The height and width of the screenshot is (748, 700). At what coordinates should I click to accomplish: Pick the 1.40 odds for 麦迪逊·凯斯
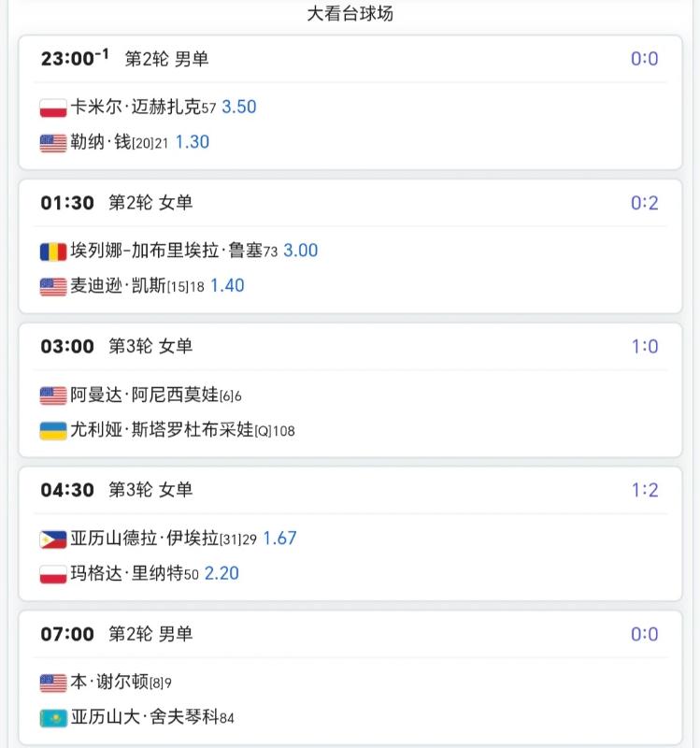click(227, 285)
